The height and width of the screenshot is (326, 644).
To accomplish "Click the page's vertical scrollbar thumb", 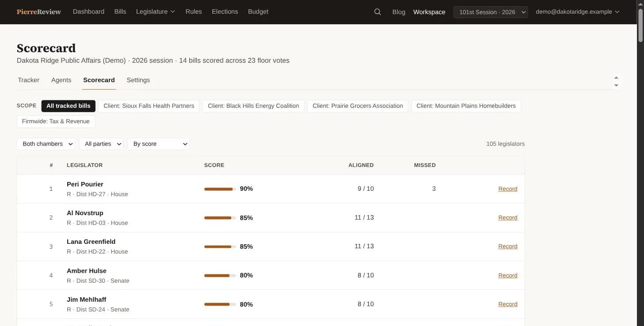I will click(x=640, y=26).
